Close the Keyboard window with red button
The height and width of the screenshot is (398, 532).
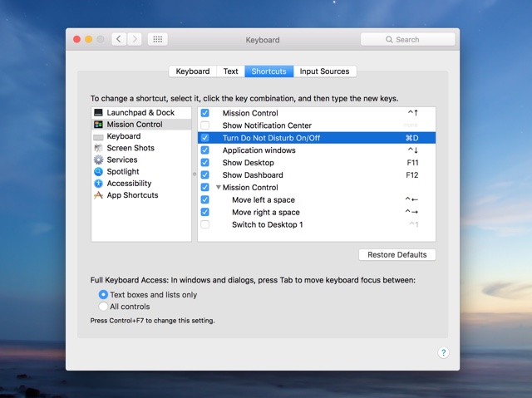point(76,39)
